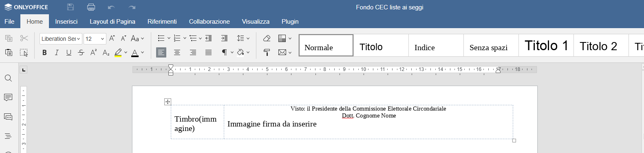The width and height of the screenshot is (644, 153).
Task: Clear style with eraser icon
Action: tap(267, 38)
